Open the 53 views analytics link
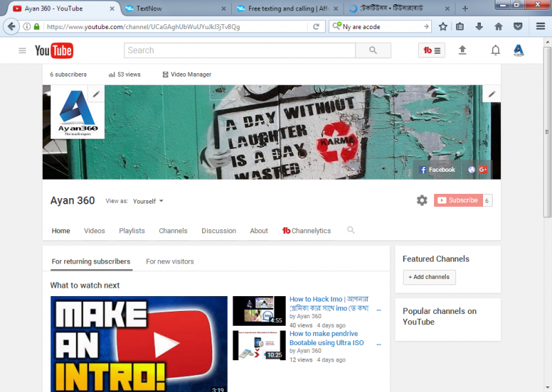This screenshot has height=392, width=552. click(x=125, y=75)
